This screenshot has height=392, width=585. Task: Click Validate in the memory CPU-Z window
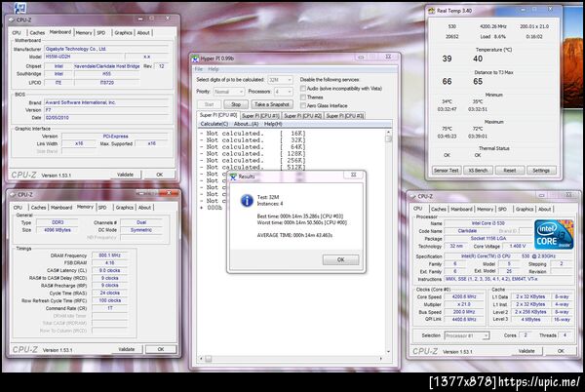[127, 349]
